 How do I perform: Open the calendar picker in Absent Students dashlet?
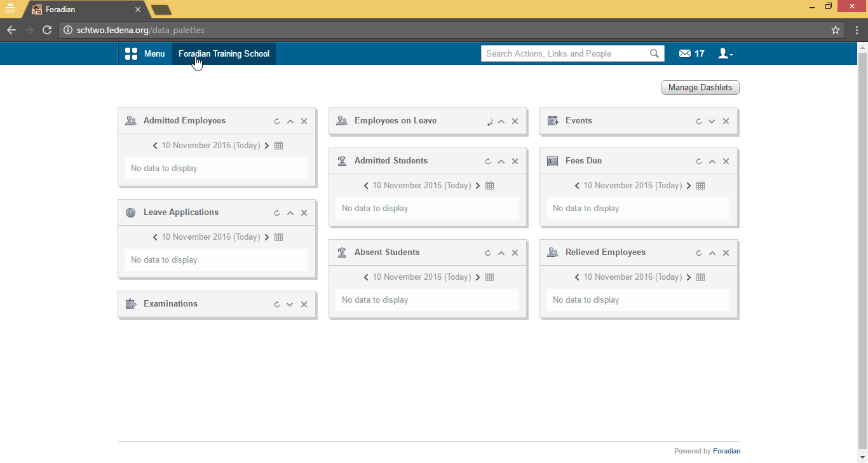click(489, 277)
